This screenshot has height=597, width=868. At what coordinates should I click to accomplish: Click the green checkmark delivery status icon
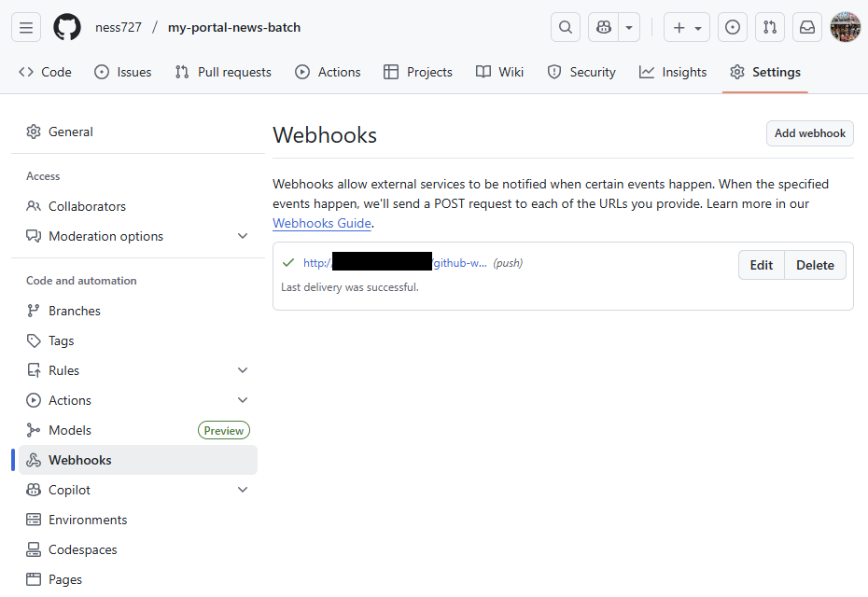pyautogui.click(x=288, y=263)
